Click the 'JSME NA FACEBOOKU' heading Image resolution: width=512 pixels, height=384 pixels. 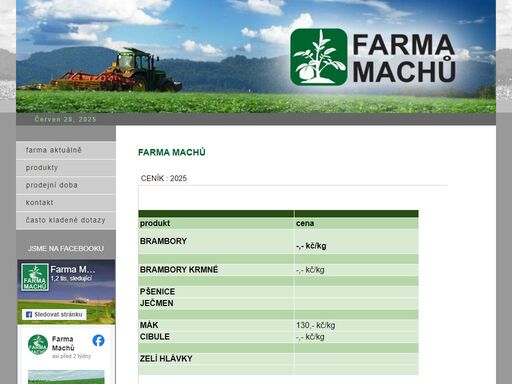tap(66, 249)
